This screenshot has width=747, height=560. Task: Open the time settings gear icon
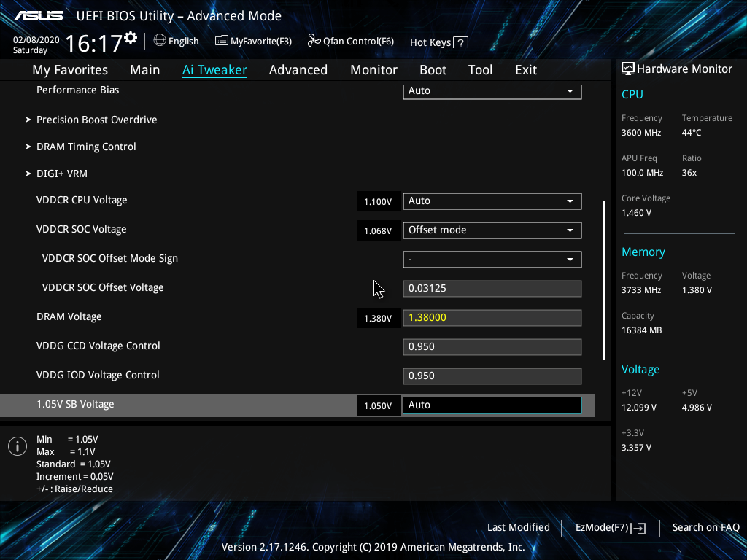[131, 38]
